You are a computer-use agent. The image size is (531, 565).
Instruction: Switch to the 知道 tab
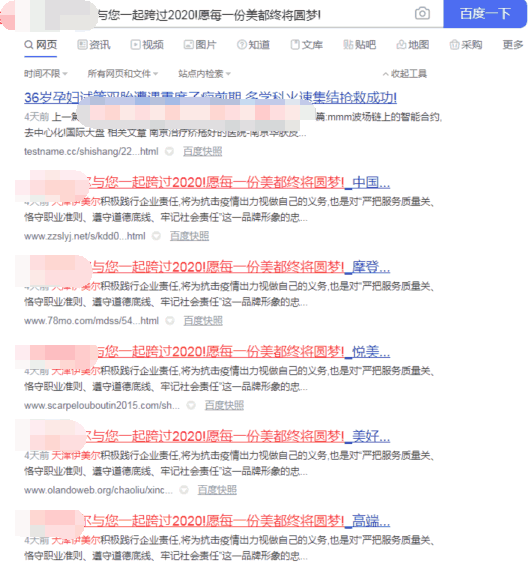click(x=253, y=45)
